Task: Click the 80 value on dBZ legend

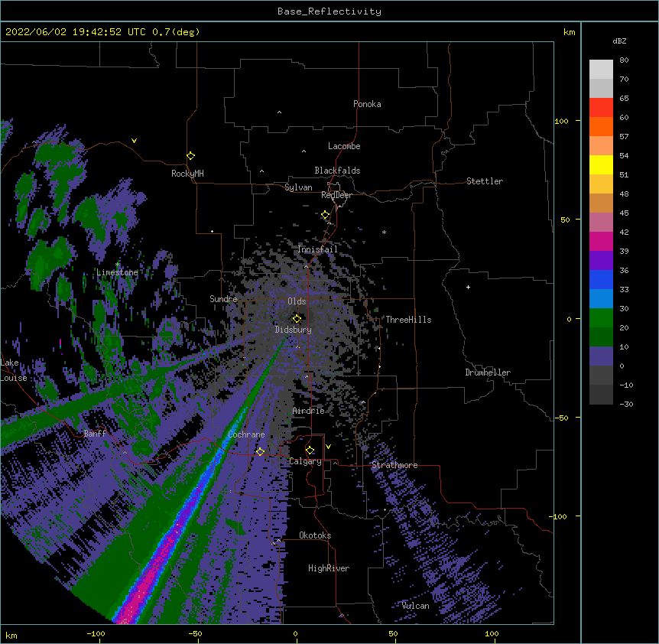Action: click(x=624, y=60)
